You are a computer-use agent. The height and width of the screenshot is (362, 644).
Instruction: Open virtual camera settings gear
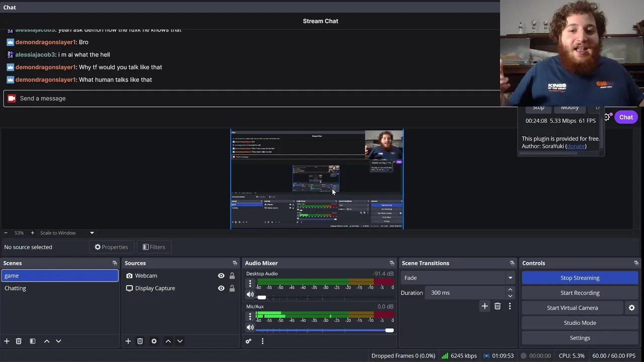[631, 308]
